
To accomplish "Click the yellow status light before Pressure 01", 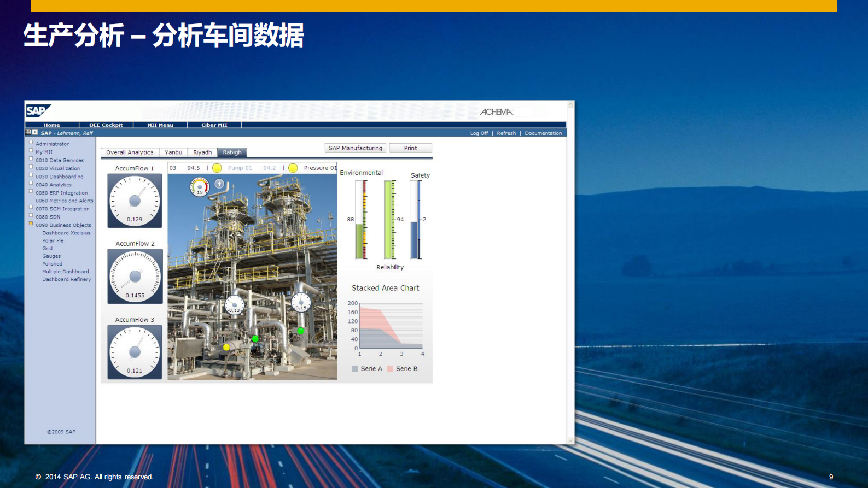I will pos(293,168).
